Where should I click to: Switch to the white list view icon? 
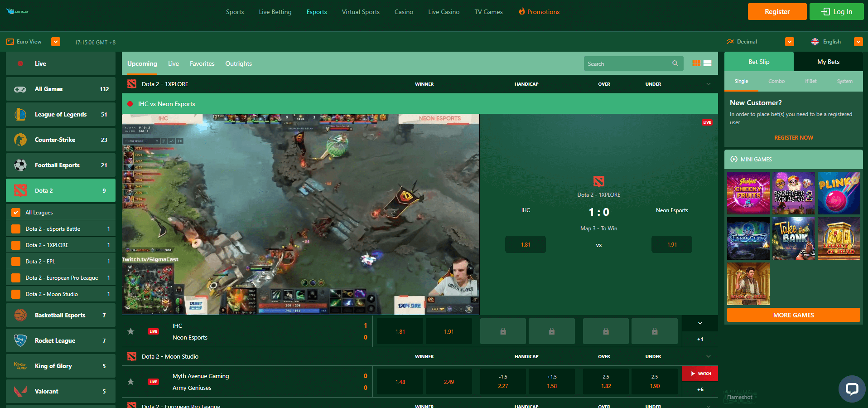click(707, 63)
